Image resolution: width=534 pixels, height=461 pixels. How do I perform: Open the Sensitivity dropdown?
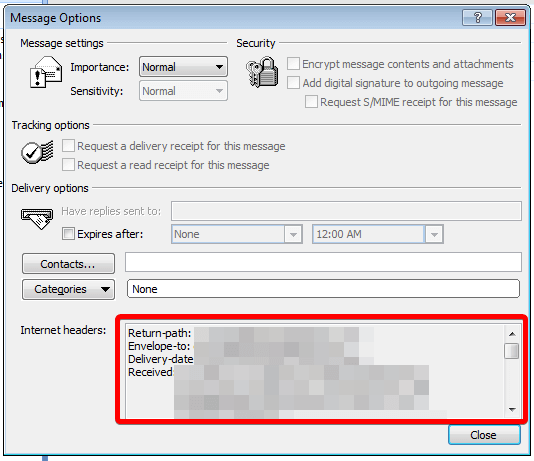click(183, 91)
